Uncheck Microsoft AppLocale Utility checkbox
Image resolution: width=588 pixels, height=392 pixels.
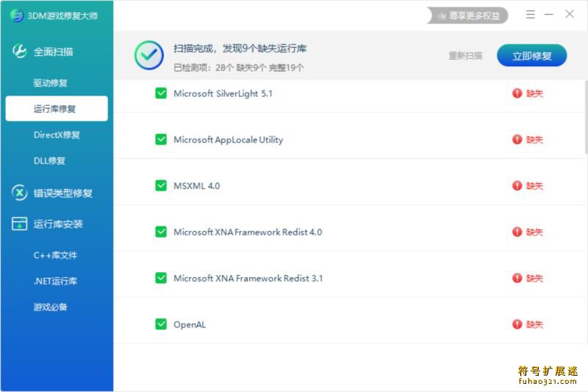click(x=161, y=140)
